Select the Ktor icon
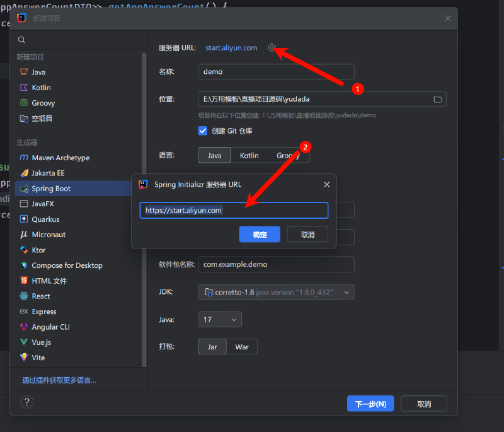 [24, 250]
